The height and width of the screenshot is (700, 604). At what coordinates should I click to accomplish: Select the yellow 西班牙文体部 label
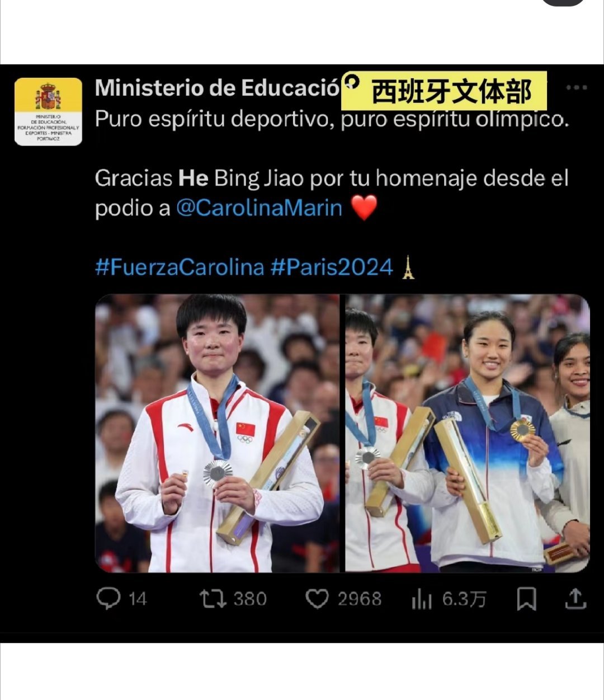(443, 91)
